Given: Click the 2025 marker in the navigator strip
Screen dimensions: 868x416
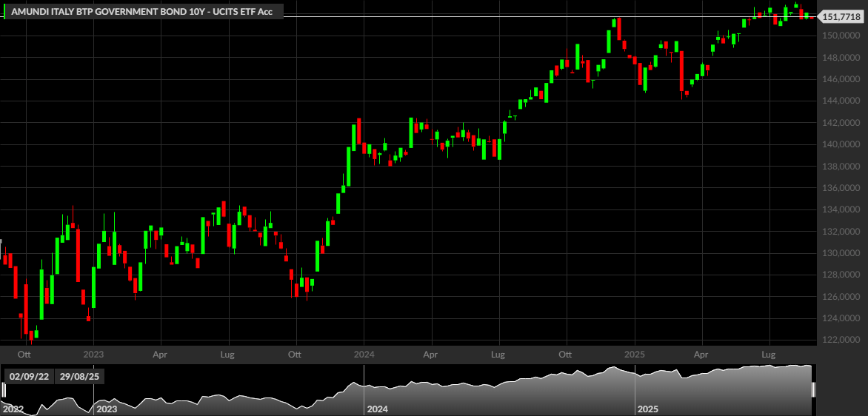Looking at the screenshot, I should click(648, 410).
